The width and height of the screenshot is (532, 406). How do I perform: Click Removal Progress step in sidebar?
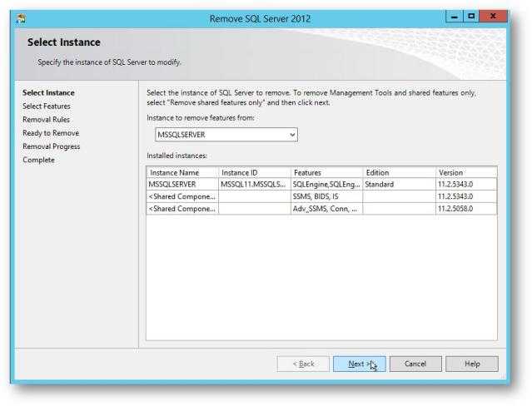pyautogui.click(x=52, y=146)
